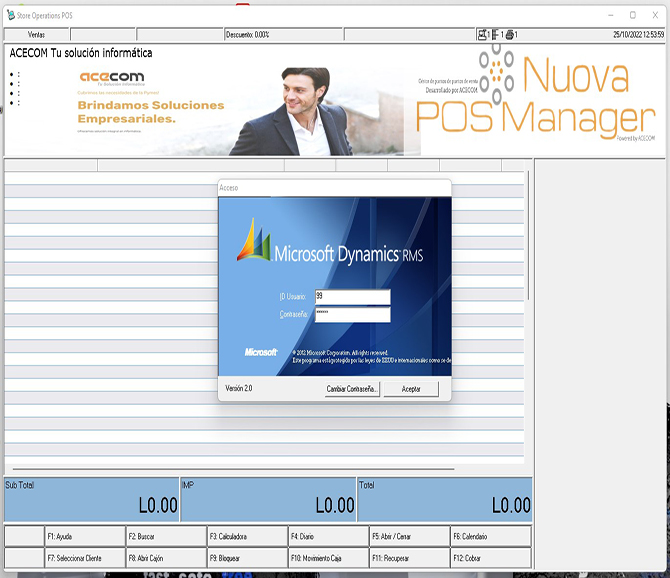Open F6: Calendario button

(x=491, y=537)
